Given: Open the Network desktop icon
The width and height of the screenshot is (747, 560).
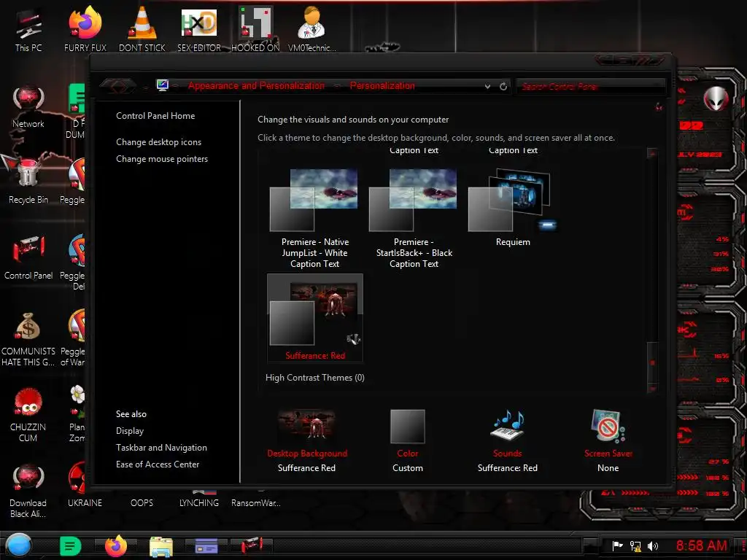Looking at the screenshot, I should pos(28,107).
